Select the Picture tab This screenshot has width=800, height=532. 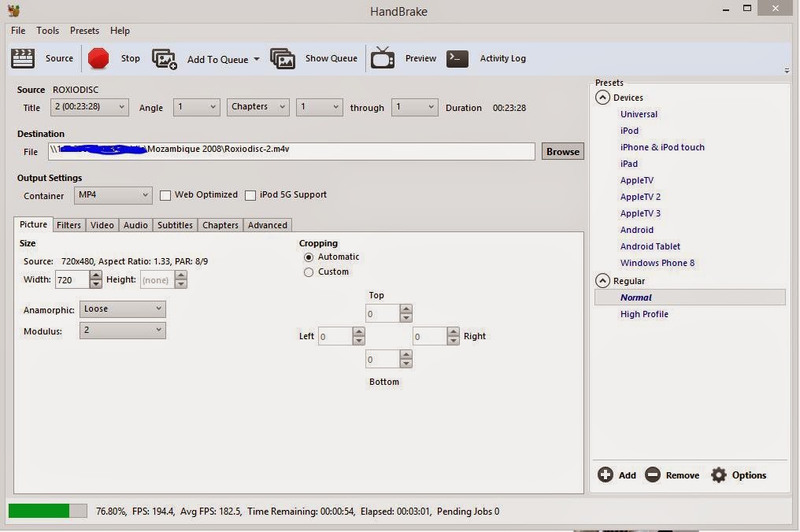click(33, 224)
